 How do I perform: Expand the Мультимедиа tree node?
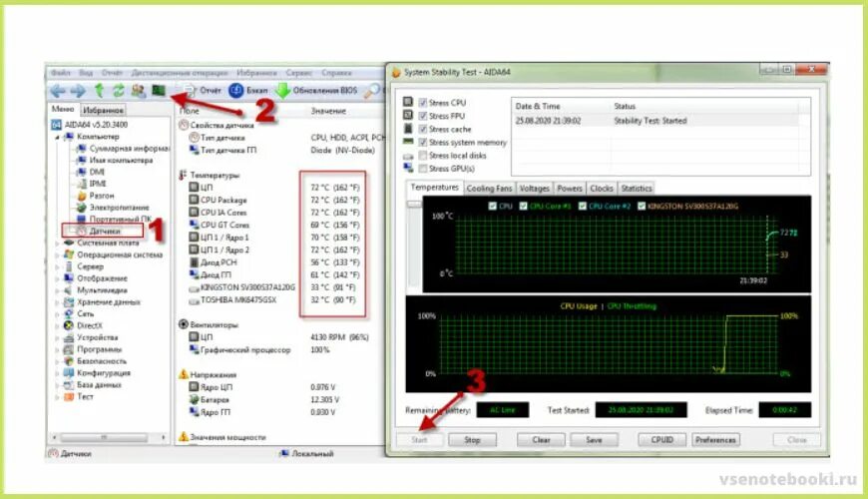[57, 290]
